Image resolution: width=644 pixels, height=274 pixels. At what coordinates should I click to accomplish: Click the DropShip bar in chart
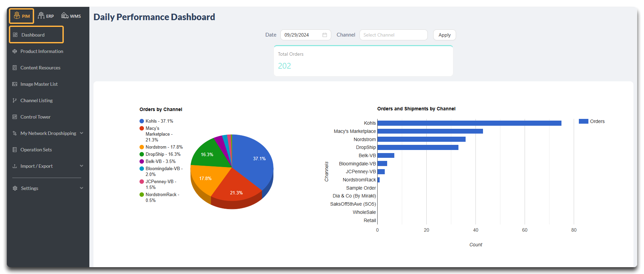[x=418, y=147]
